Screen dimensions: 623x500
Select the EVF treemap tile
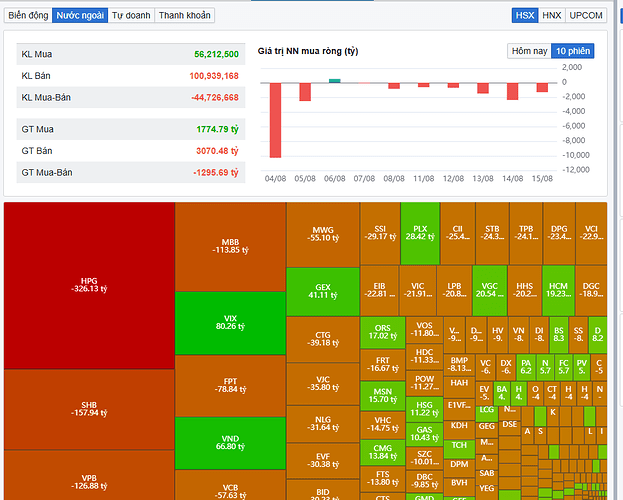tap(323, 461)
